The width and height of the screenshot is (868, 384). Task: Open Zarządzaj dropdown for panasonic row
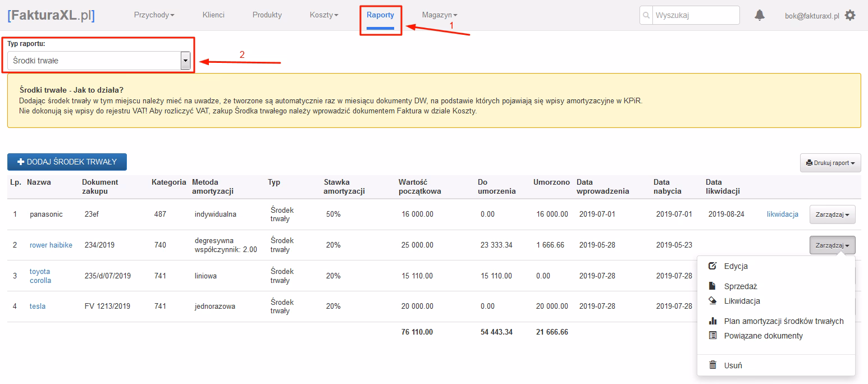coord(832,214)
